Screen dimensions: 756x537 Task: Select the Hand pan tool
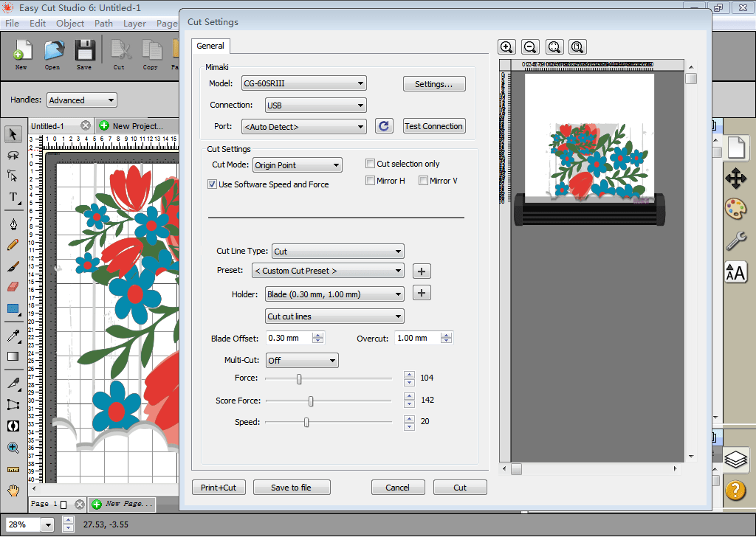[13, 490]
